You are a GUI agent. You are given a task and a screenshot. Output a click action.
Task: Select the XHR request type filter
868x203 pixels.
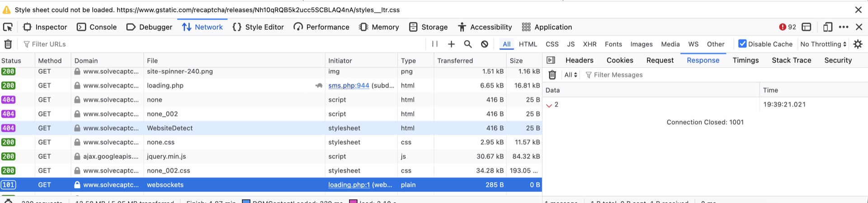coord(590,44)
